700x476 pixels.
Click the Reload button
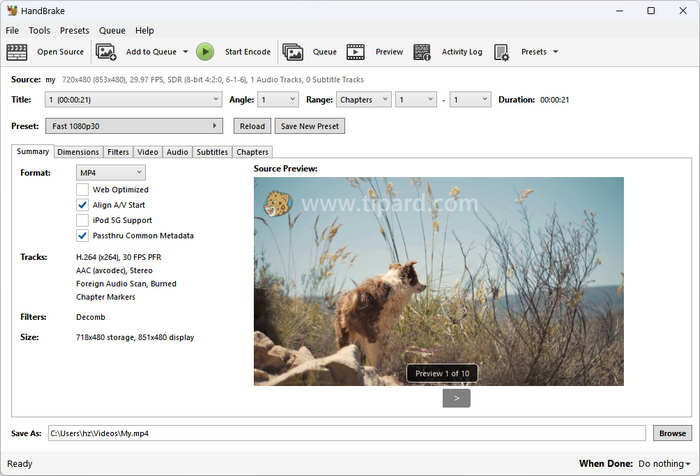point(252,126)
